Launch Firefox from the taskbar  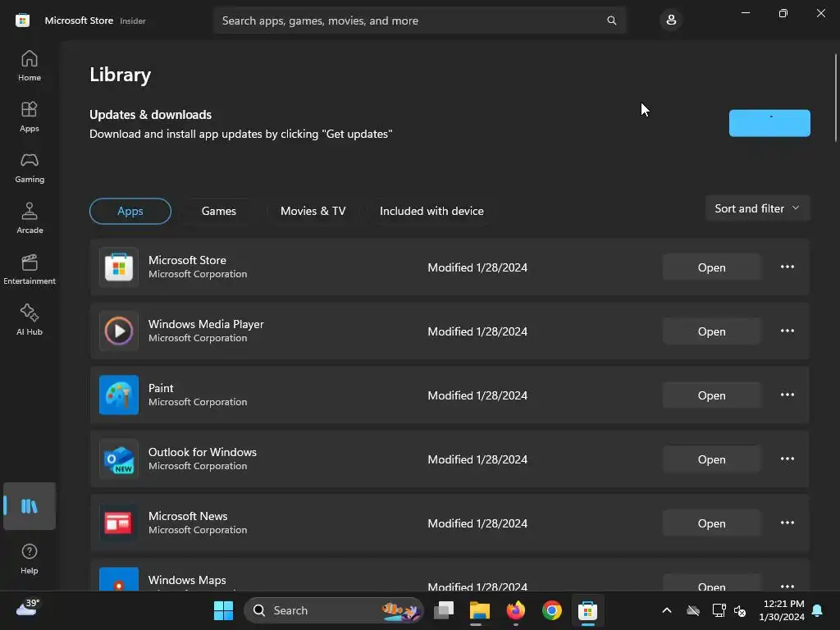(x=515, y=610)
